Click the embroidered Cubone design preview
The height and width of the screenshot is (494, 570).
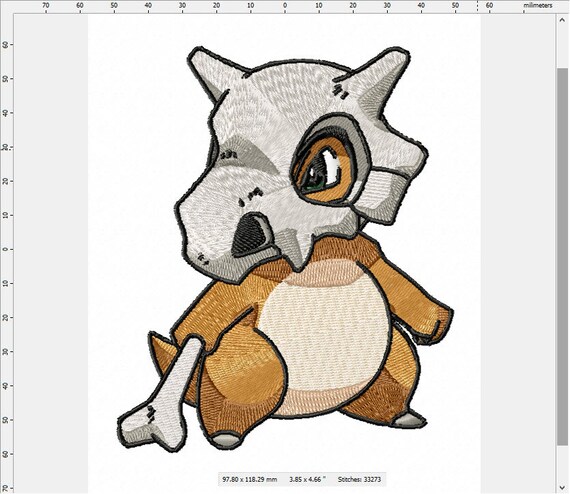[x=285, y=249]
